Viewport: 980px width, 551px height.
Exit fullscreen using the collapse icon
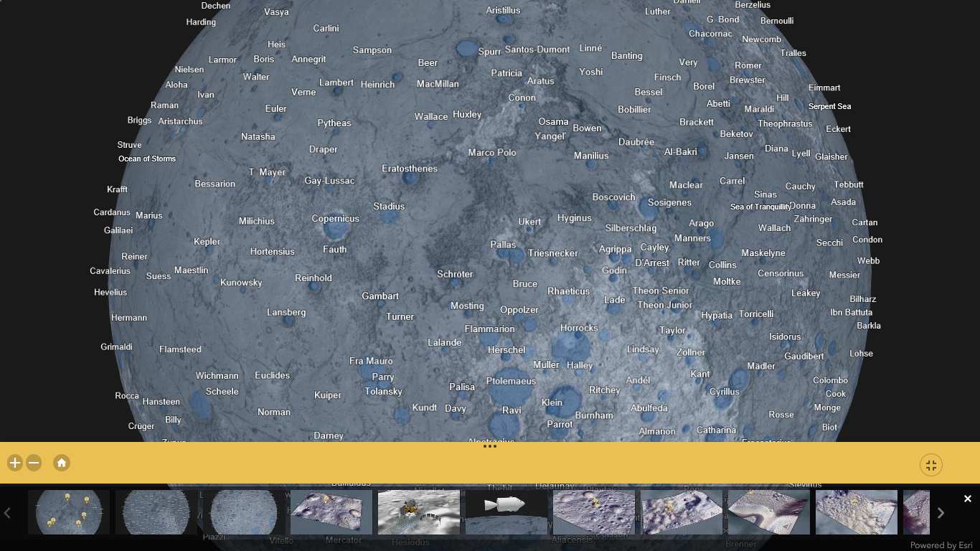coord(931,465)
